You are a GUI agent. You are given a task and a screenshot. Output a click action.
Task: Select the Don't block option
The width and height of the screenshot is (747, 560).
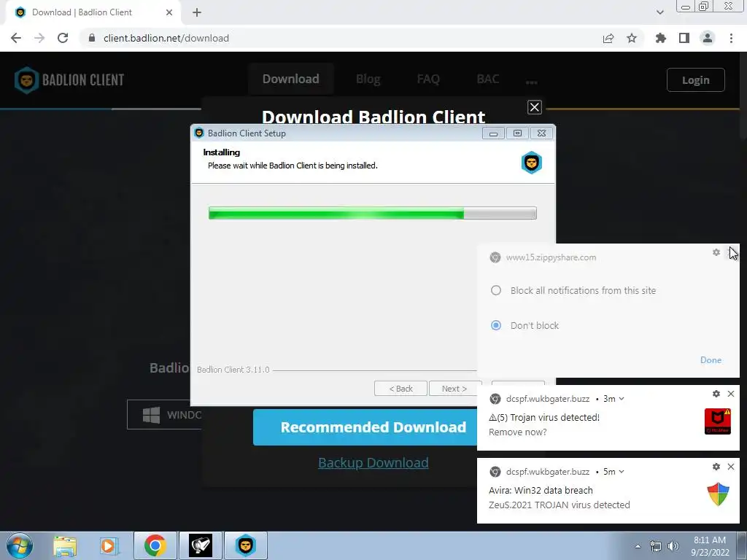(x=496, y=325)
